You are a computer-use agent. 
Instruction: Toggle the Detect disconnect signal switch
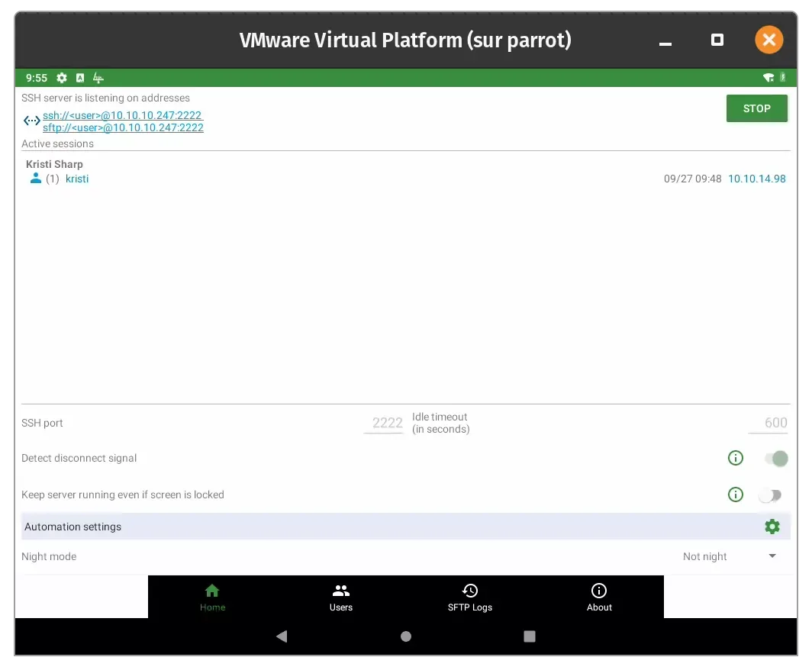[x=776, y=458]
